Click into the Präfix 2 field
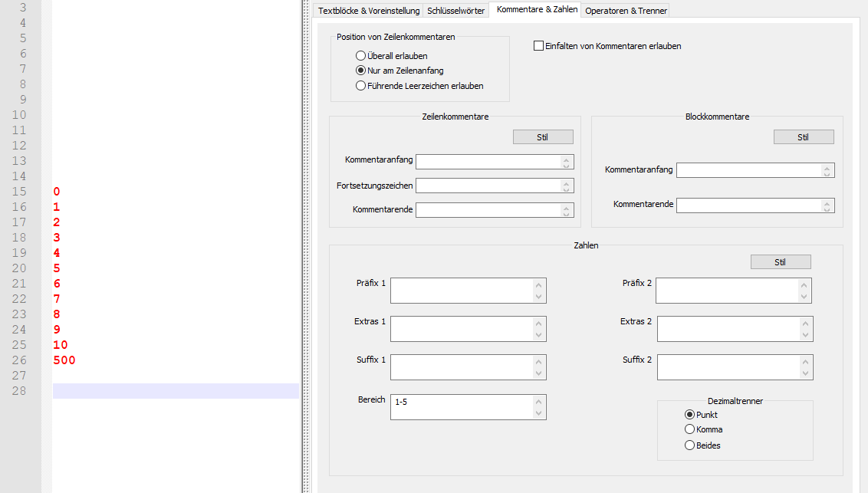This screenshot has width=868, height=493. click(x=734, y=291)
